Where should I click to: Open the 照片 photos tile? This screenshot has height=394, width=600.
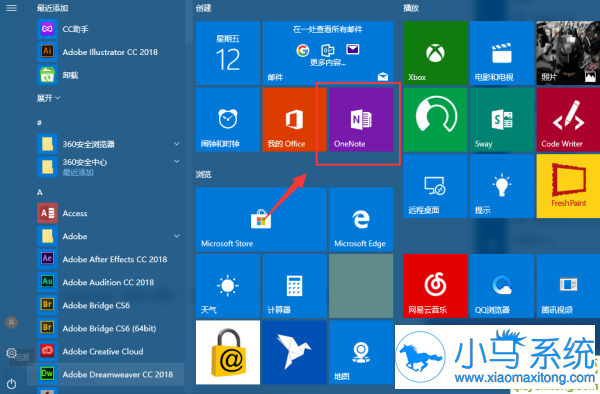pyautogui.click(x=568, y=53)
